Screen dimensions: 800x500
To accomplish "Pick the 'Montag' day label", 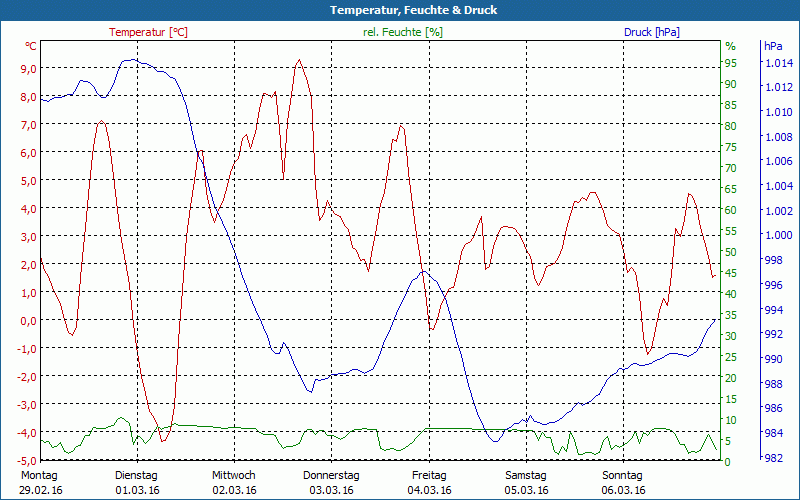I will tap(39, 475).
